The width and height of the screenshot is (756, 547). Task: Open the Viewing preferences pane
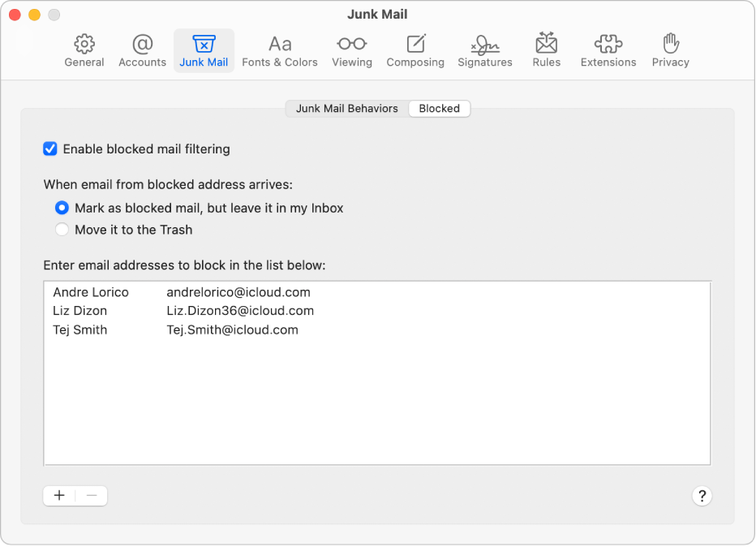351,49
